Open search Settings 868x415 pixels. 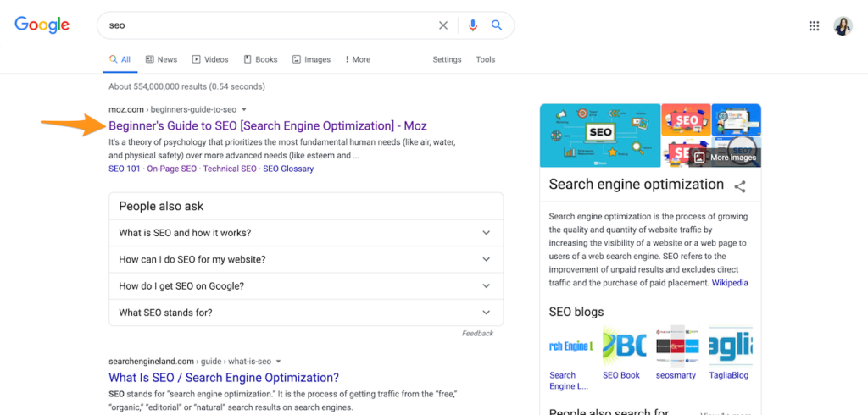click(x=447, y=60)
